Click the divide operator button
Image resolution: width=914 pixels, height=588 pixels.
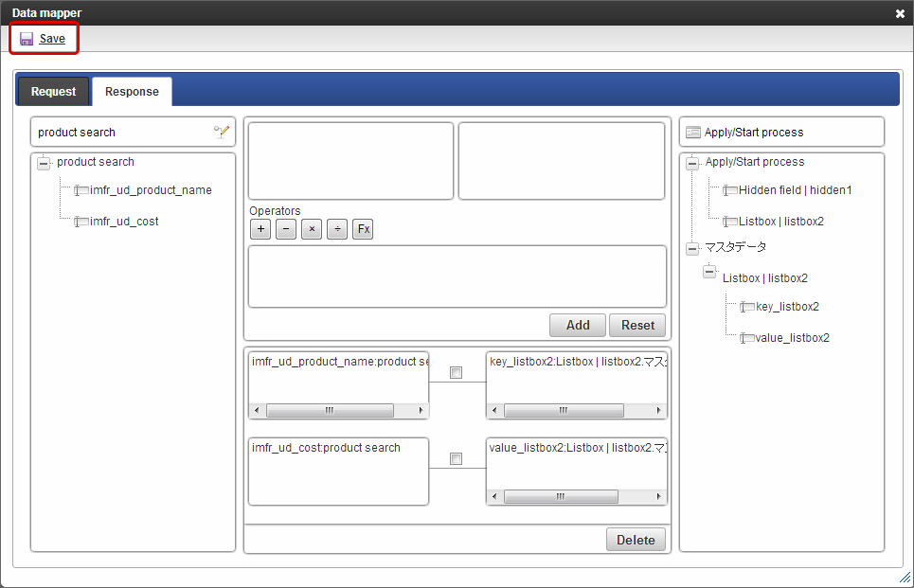(x=337, y=229)
